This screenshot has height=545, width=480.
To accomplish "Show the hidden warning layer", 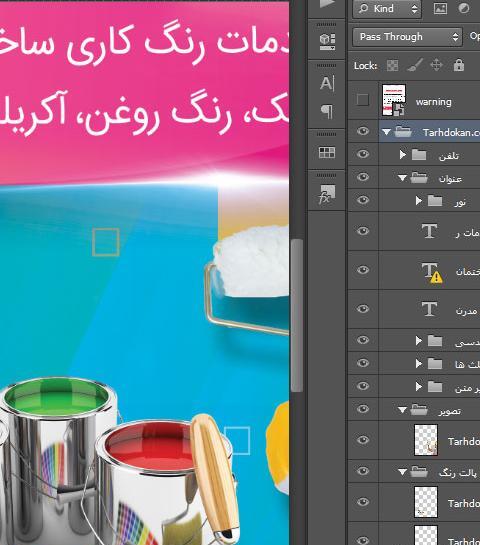I will pyautogui.click(x=363, y=100).
